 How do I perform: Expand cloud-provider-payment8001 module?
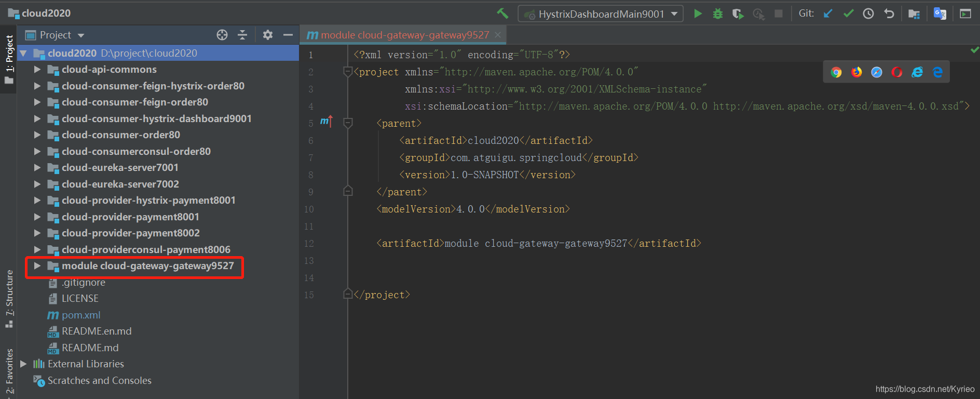tap(37, 217)
